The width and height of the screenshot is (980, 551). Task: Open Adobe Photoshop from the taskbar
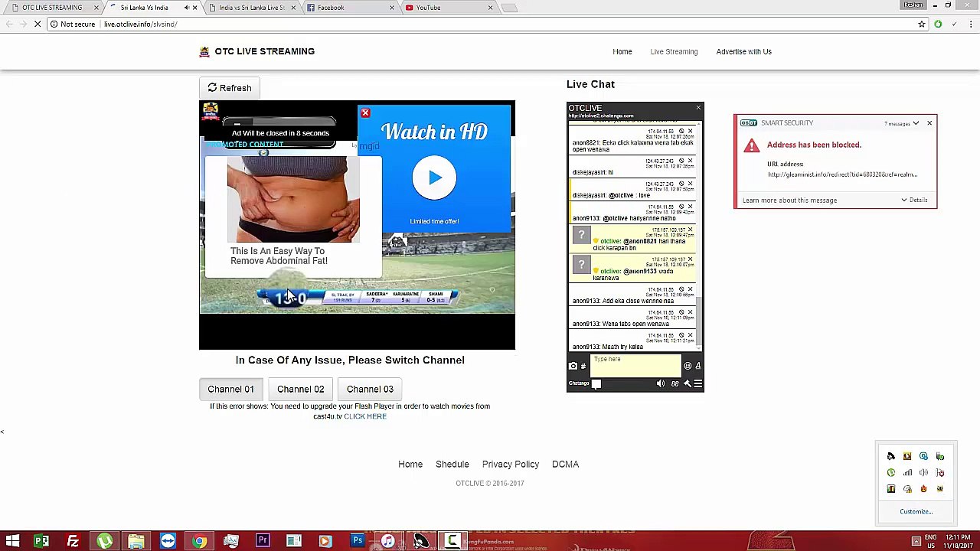pyautogui.click(x=358, y=542)
